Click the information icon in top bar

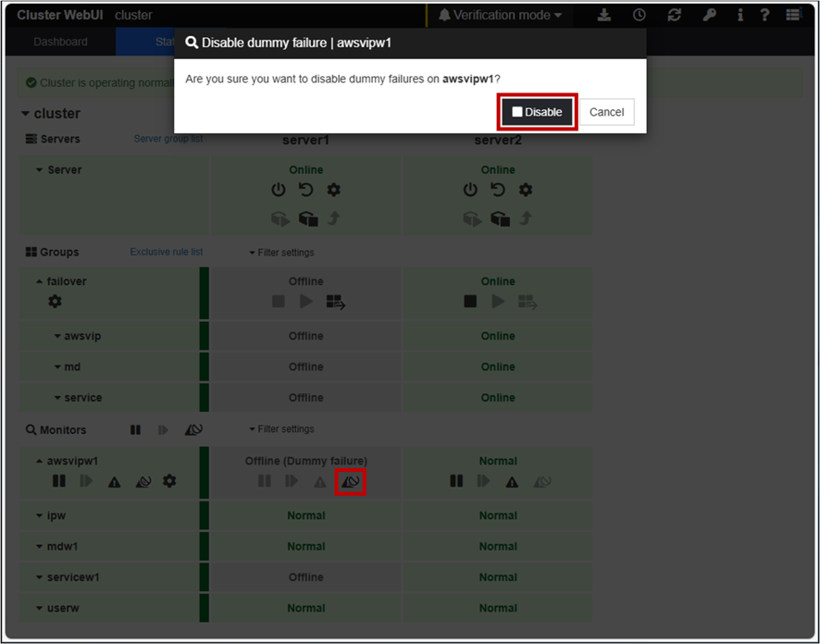coord(739,16)
